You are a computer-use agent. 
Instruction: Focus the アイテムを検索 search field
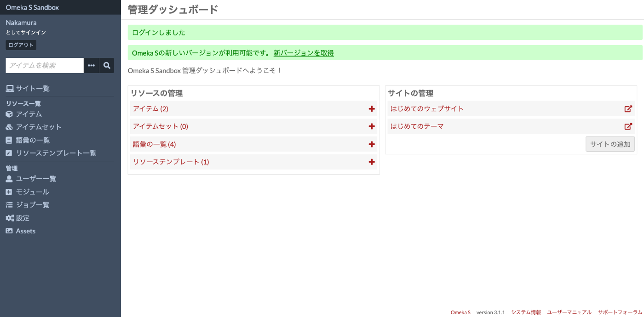45,66
